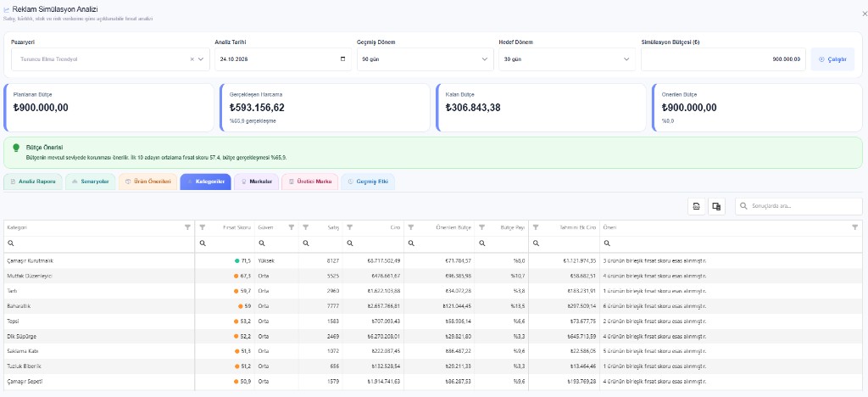Open filter menu for Bütçe Payı column
The height and width of the screenshot is (397, 868).
(482, 227)
